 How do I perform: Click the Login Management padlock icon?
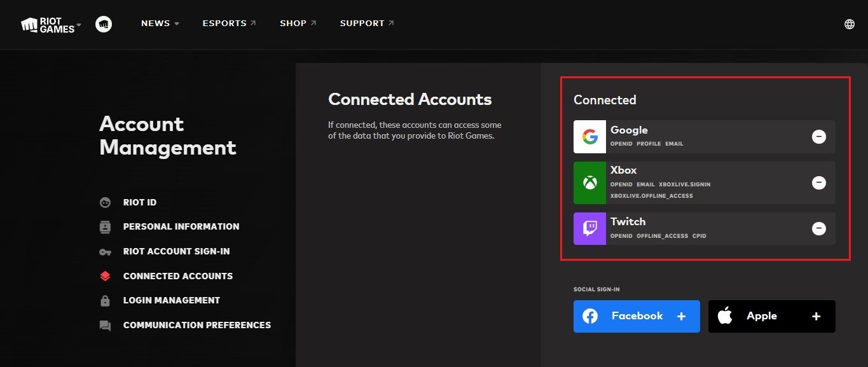[105, 300]
